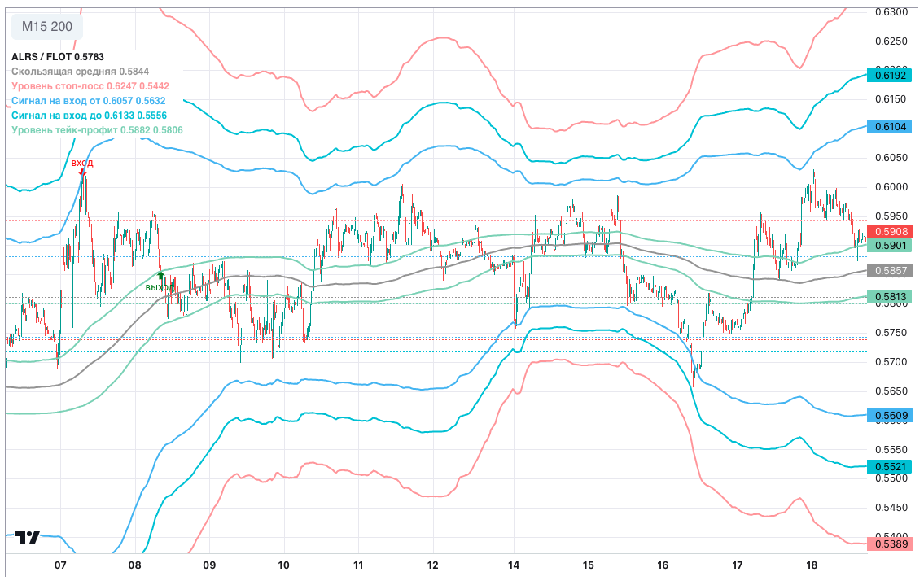Click the 0.6104 blue price label
The height and width of the screenshot is (585, 924).
click(x=891, y=127)
